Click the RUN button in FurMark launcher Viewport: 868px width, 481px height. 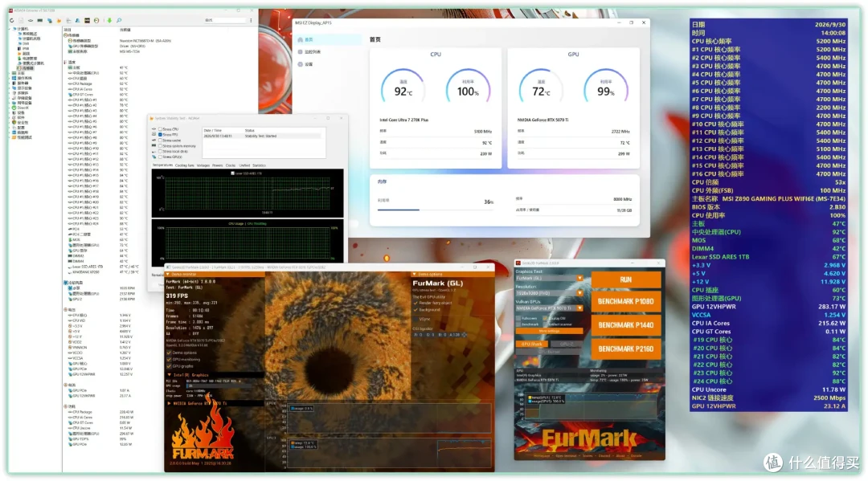click(625, 279)
